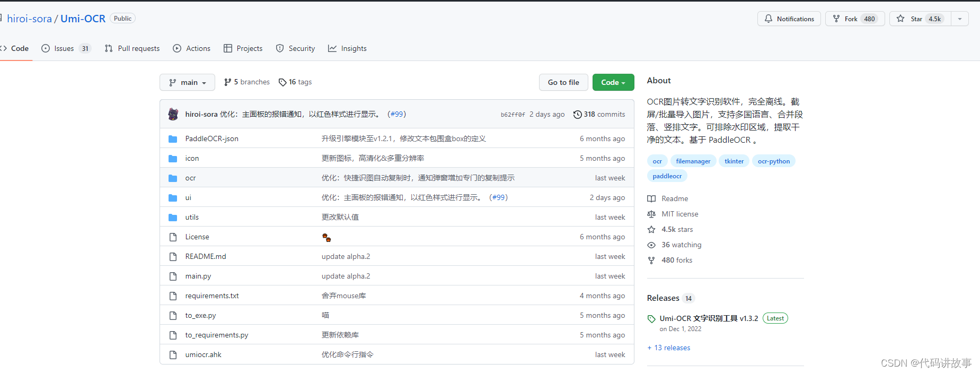Screen dimensions: 980x373
Task: Open main.py file
Action: click(198, 276)
